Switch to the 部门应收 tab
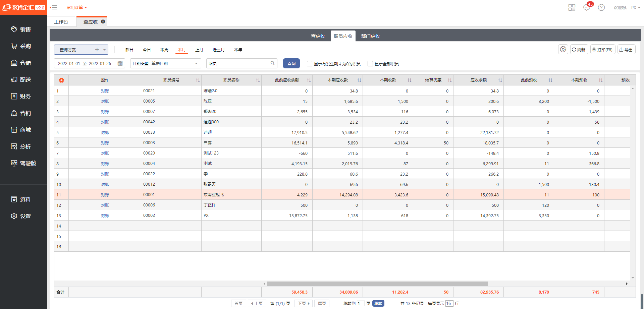Viewport: 644px width, 309px height. [x=370, y=36]
